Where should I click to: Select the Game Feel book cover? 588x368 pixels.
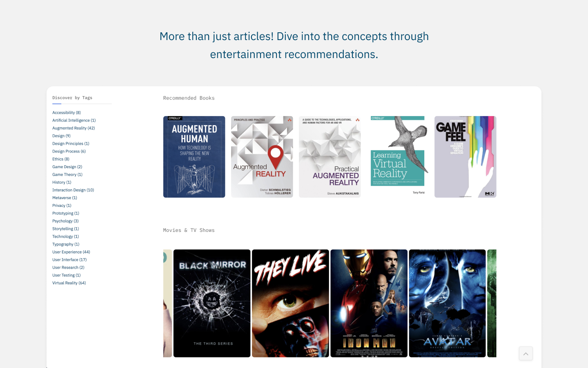click(x=465, y=157)
